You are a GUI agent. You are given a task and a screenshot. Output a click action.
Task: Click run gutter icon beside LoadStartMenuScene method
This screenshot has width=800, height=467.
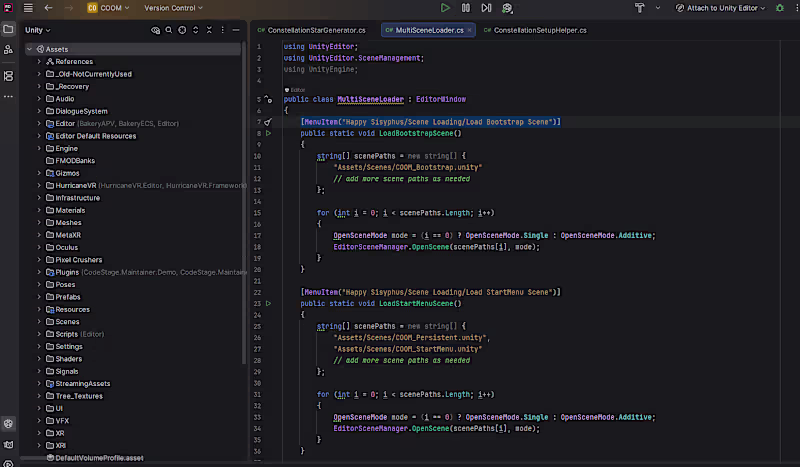click(268, 302)
